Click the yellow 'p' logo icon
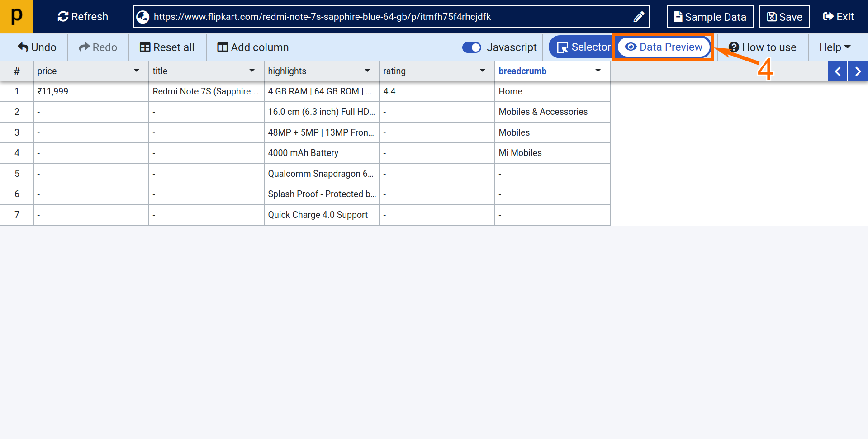 [17, 17]
